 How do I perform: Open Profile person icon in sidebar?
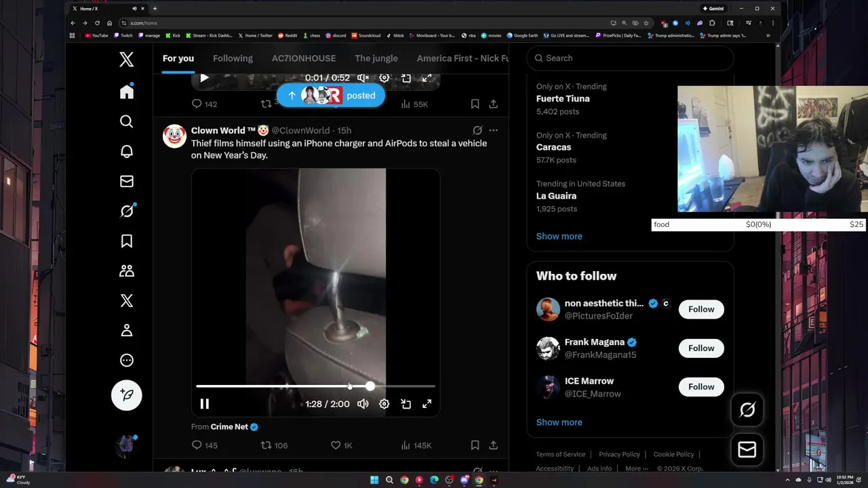tap(127, 330)
